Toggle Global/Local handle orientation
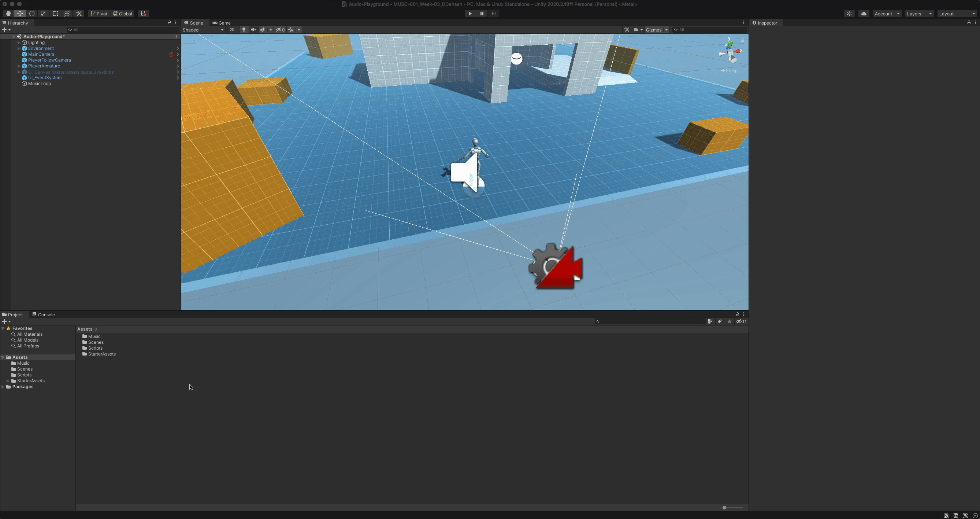 pos(122,13)
